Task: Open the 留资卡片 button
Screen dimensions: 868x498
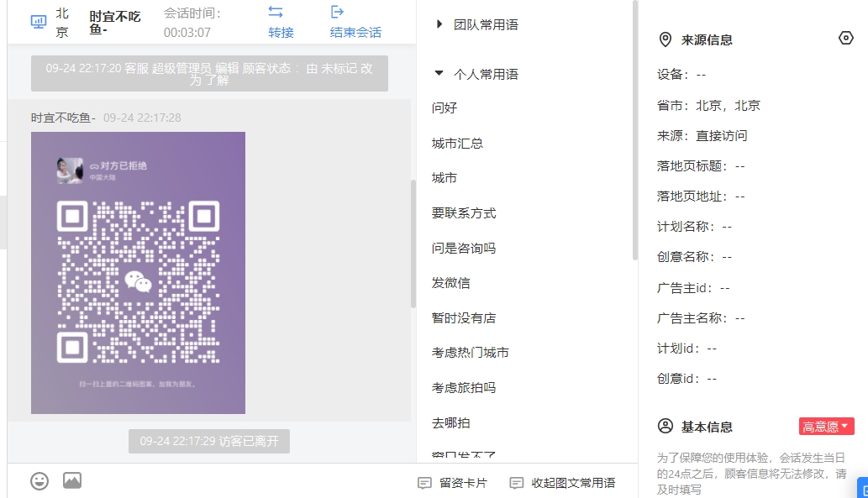Action: (452, 483)
